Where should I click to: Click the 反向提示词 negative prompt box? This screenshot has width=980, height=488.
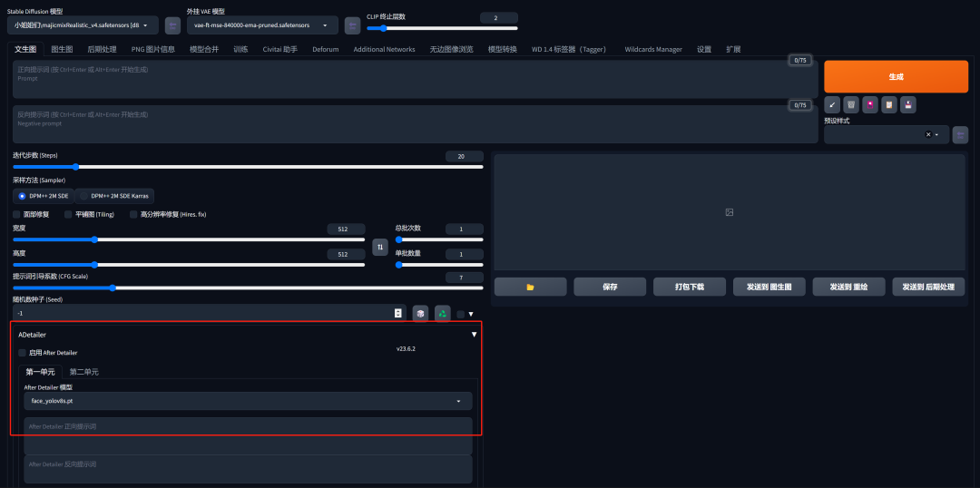[415, 124]
